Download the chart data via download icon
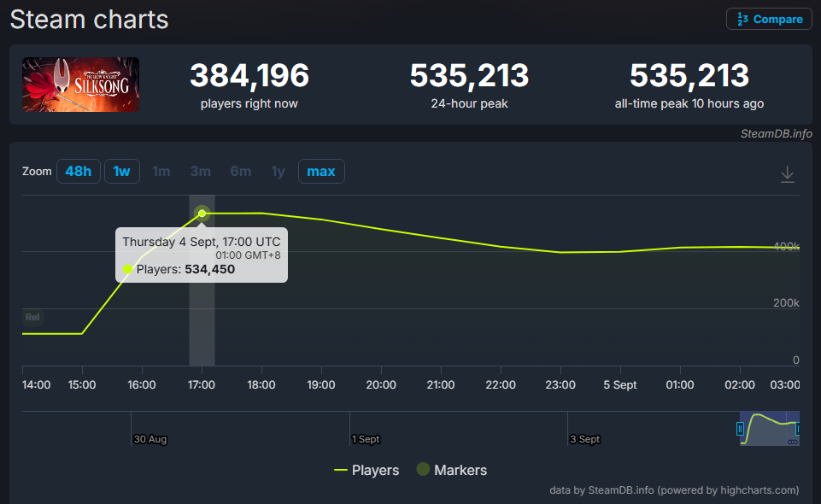Image resolution: width=821 pixels, height=504 pixels. coord(788,174)
